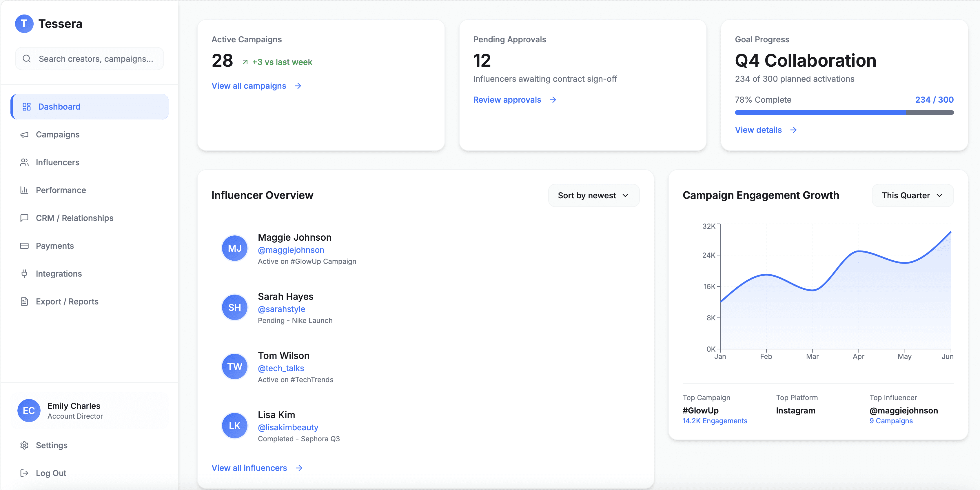Open the Influencers menu item
Screen dimensions: 980x490
pos(90,162)
